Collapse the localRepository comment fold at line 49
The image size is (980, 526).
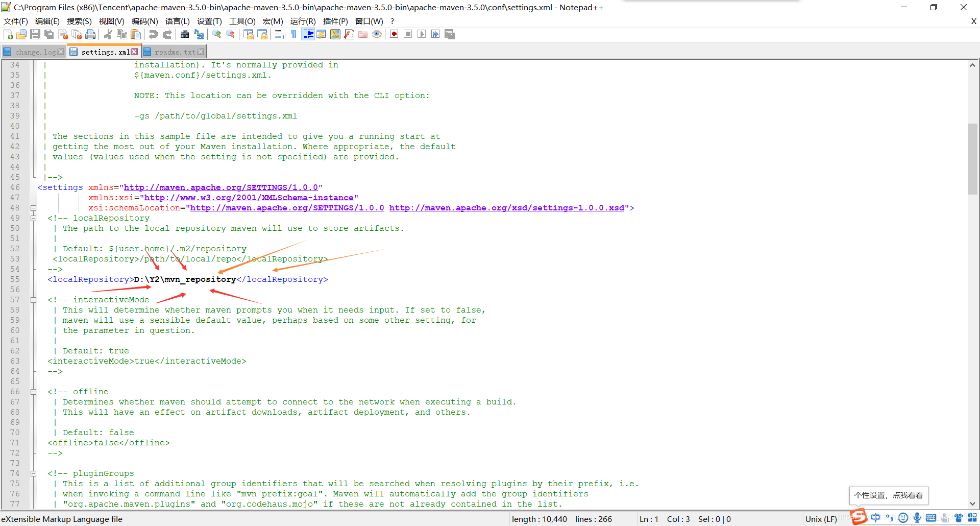click(x=33, y=218)
